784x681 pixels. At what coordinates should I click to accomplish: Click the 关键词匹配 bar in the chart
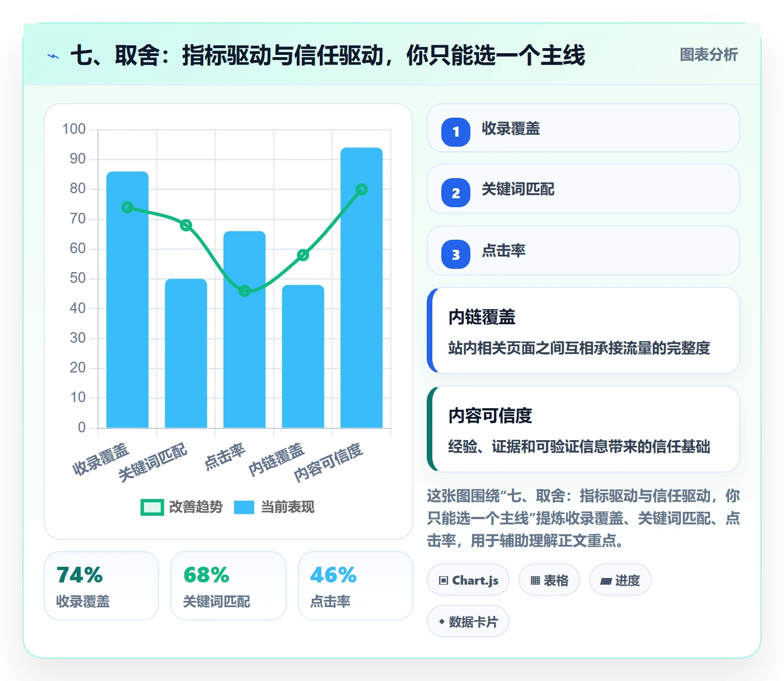tap(186, 354)
